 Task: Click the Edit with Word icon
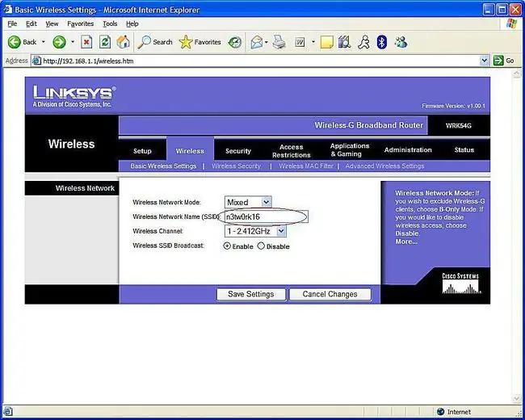tap(300, 42)
